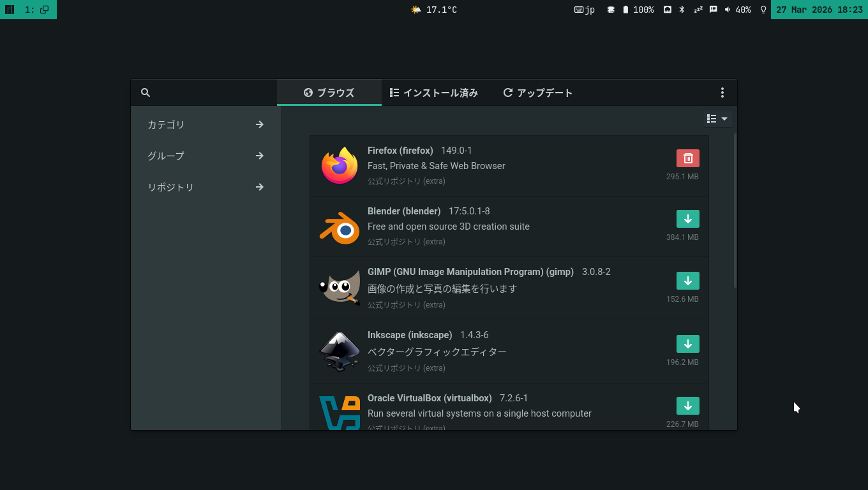Click the GIMP size 152.6 MB
The height and width of the screenshot is (490, 868).
click(x=682, y=299)
